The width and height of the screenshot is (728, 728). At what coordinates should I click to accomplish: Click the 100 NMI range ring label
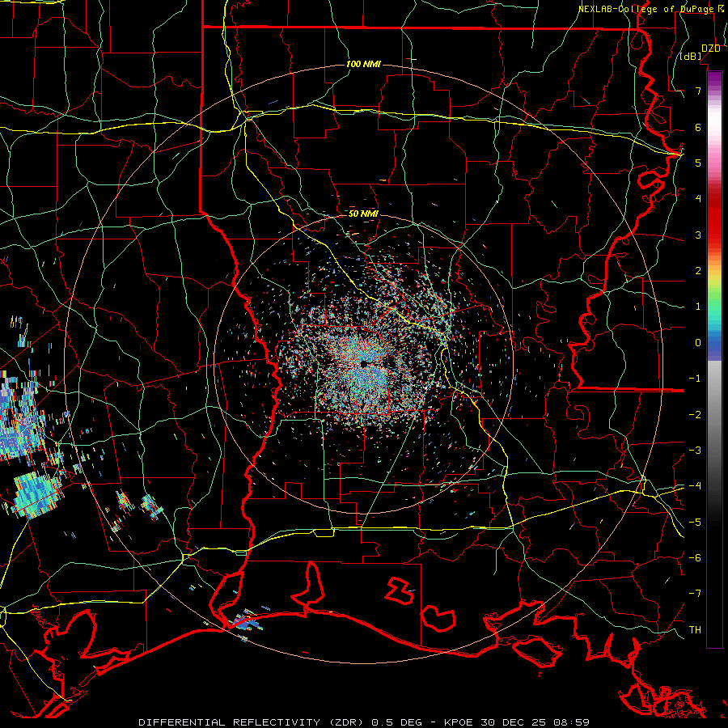click(363, 64)
